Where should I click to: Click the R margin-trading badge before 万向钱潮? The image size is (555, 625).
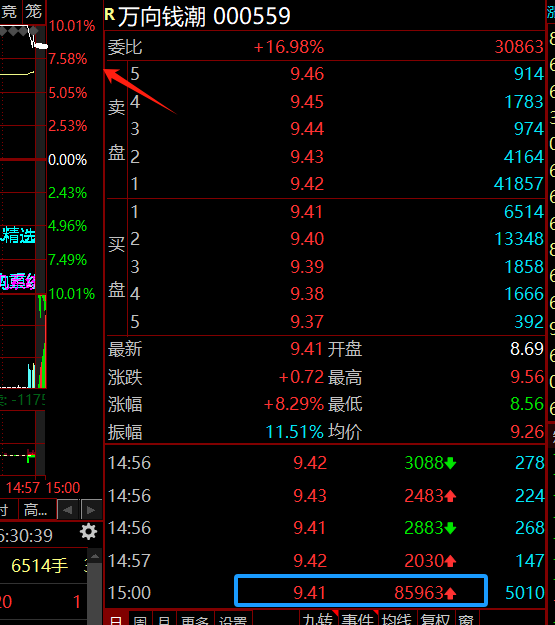pyautogui.click(x=110, y=15)
